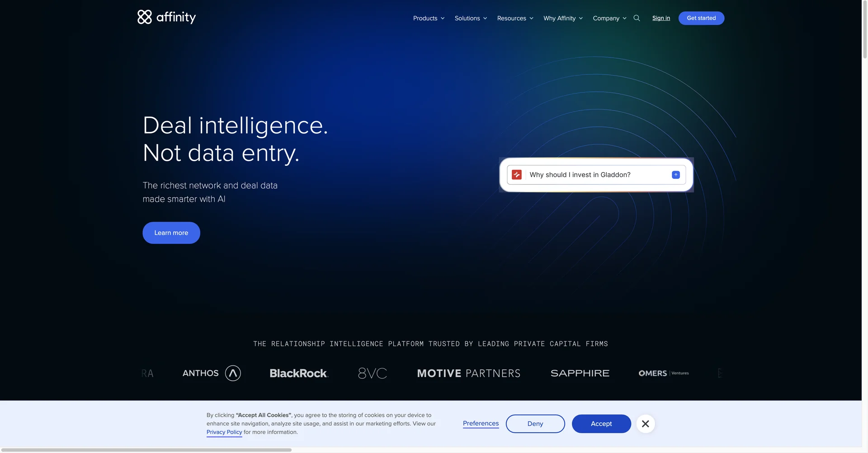This screenshot has height=453, width=868.
Task: Click the 8VC logo
Action: tap(373, 374)
